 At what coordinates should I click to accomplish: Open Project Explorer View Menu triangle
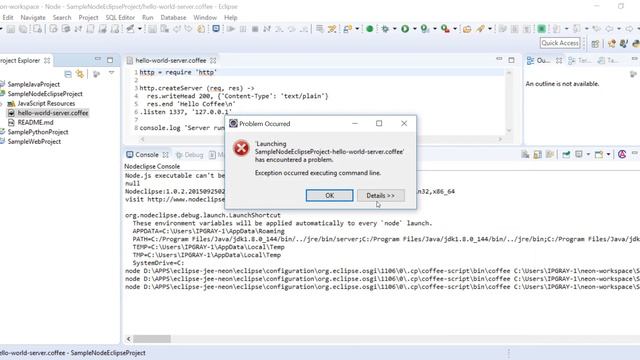pyautogui.click(x=111, y=73)
